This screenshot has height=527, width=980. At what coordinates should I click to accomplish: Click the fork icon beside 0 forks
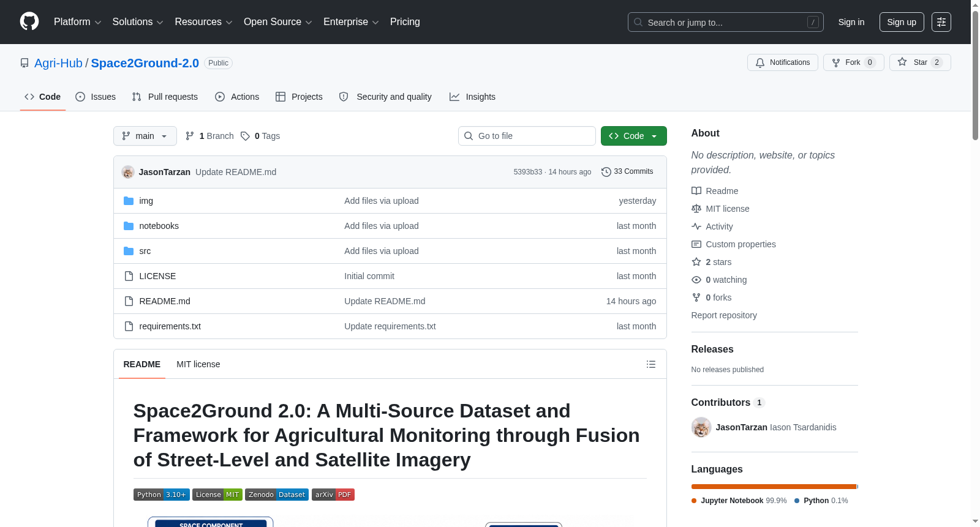[696, 297]
